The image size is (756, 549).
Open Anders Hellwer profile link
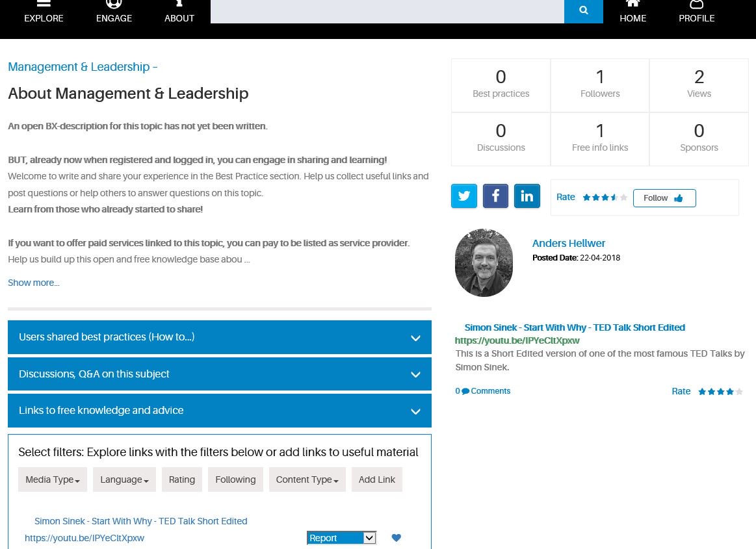[568, 244]
